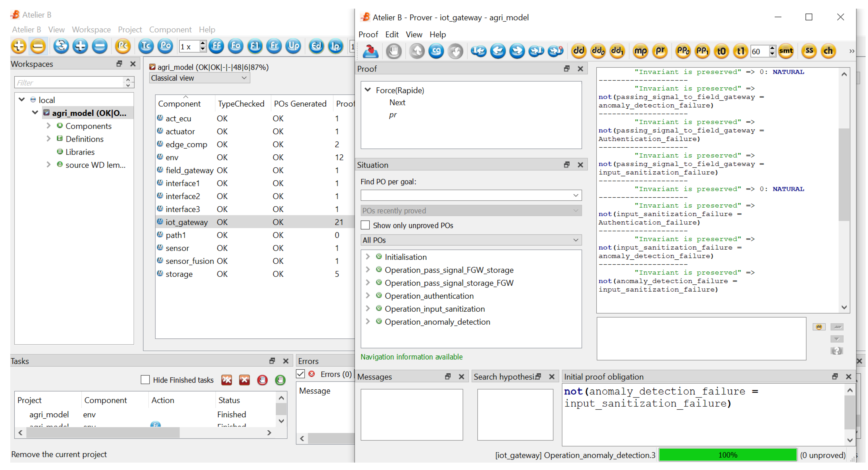
Task: Click the 'F0' force-0 prove toolbar icon
Action: click(235, 46)
